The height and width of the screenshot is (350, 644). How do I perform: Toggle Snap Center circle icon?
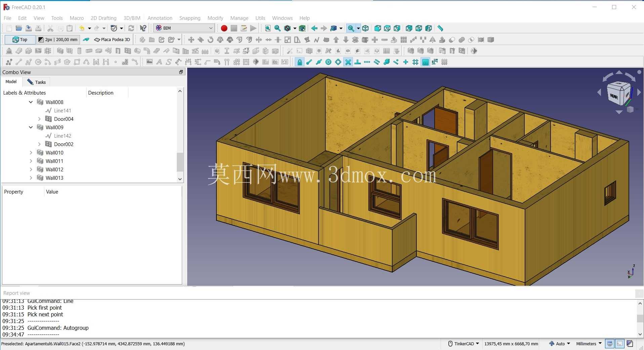pos(328,62)
